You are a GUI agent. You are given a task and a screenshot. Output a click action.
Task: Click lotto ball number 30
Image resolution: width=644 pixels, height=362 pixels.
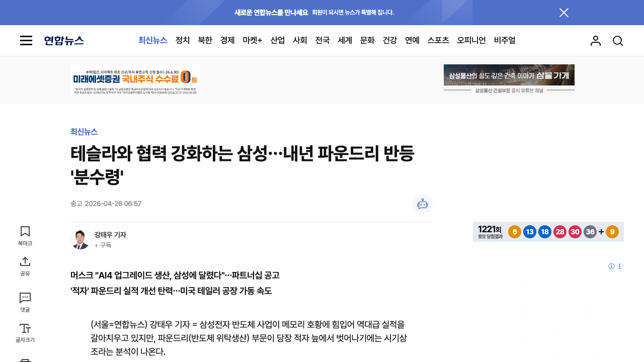[575, 232]
